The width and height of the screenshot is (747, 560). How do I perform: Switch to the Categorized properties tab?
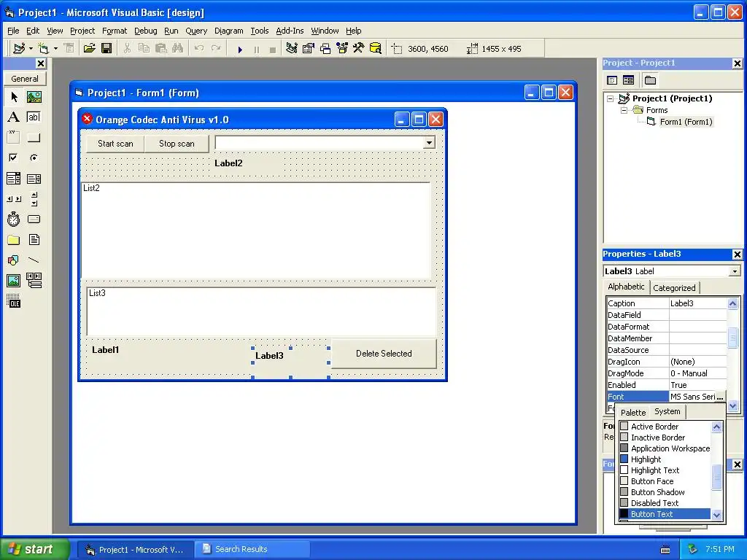(674, 287)
